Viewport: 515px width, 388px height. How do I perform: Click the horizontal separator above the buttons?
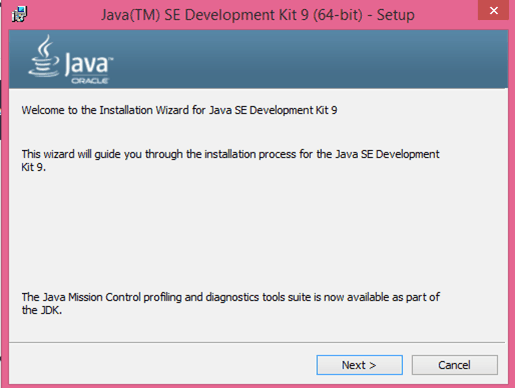coord(257,342)
